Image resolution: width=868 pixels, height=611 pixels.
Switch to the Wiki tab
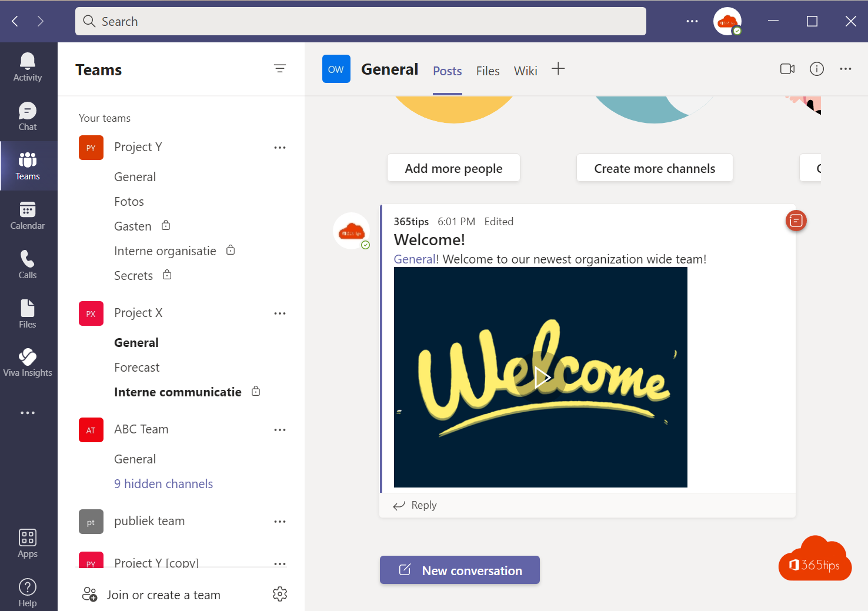[525, 71]
